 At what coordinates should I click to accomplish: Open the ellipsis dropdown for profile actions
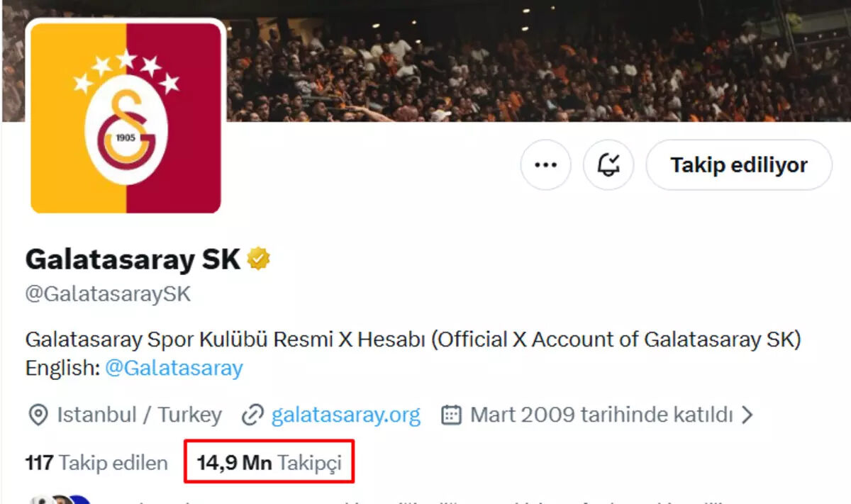click(x=545, y=164)
